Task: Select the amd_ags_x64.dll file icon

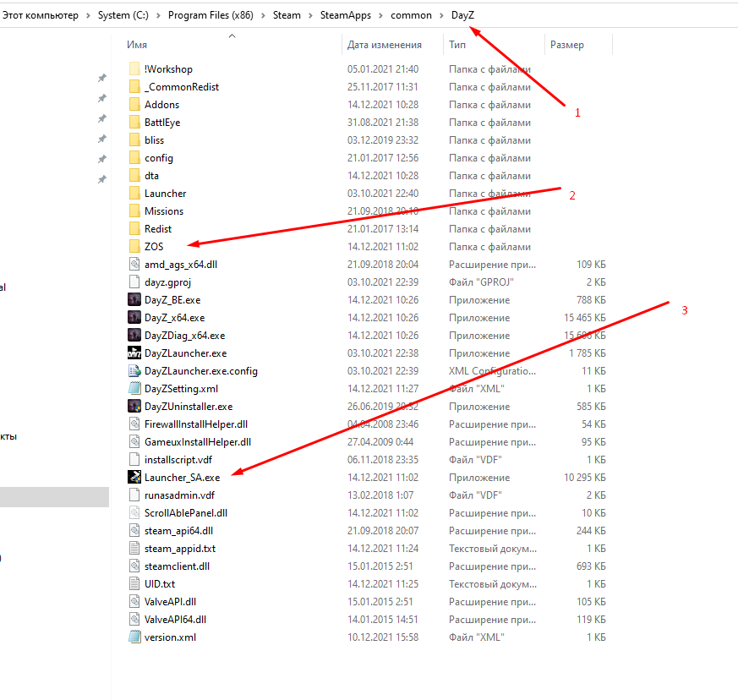Action: 134,264
